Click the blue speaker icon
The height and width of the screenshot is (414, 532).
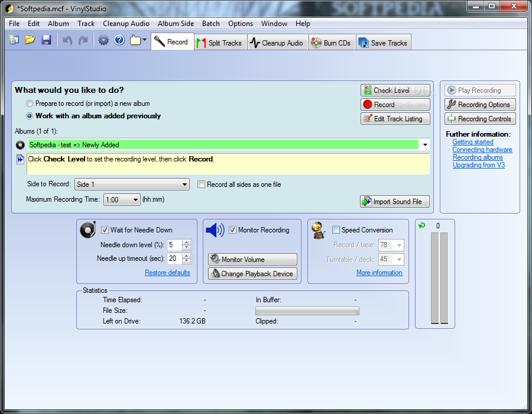[215, 231]
